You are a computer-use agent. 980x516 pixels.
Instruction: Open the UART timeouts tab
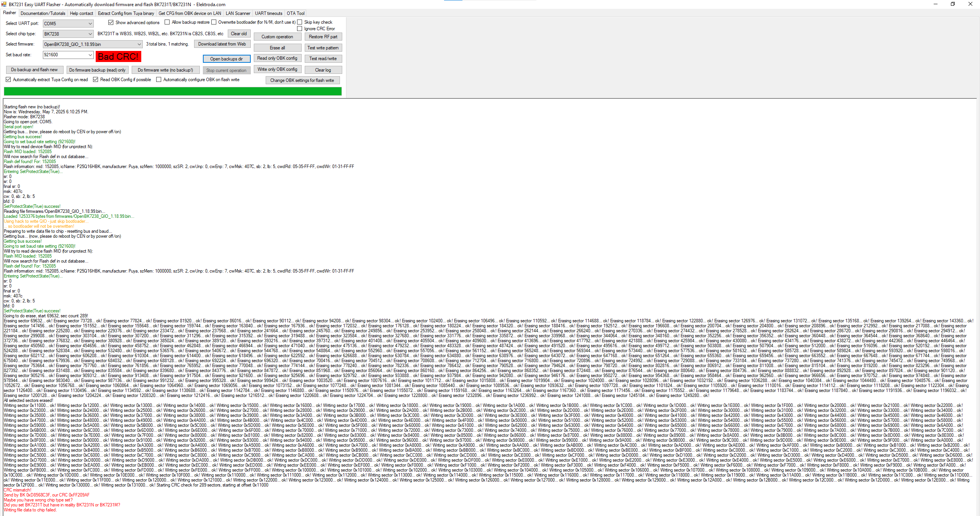(x=269, y=13)
